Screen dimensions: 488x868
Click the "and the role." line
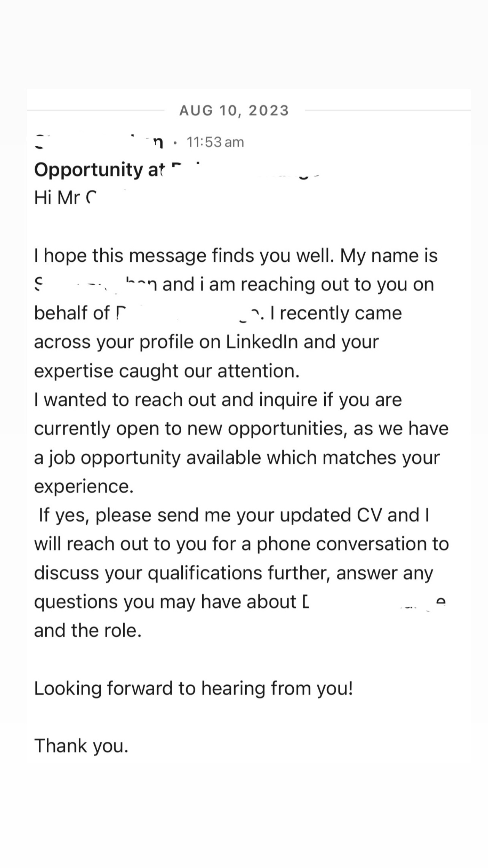[x=88, y=631]
